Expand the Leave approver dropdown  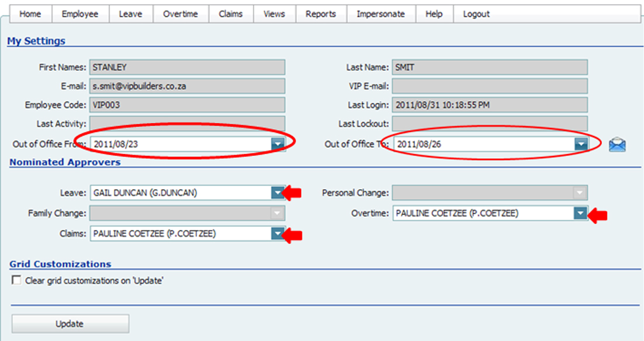coord(277,193)
